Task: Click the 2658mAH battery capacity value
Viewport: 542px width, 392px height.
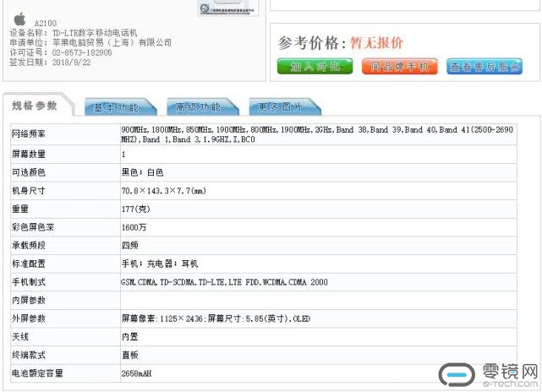Action: click(x=137, y=373)
